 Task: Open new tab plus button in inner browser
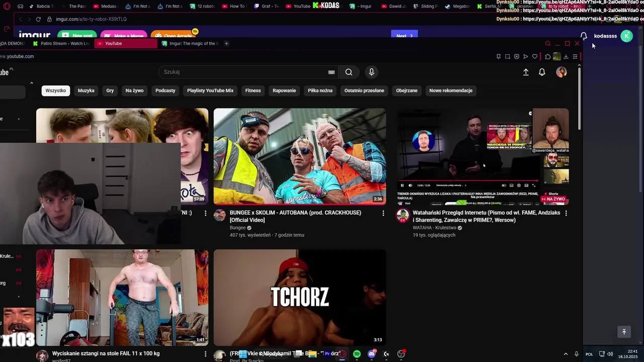pos(226,44)
